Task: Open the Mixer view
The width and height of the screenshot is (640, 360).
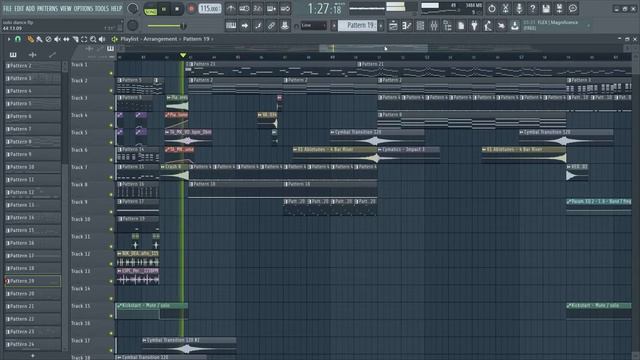Action: click(x=433, y=26)
